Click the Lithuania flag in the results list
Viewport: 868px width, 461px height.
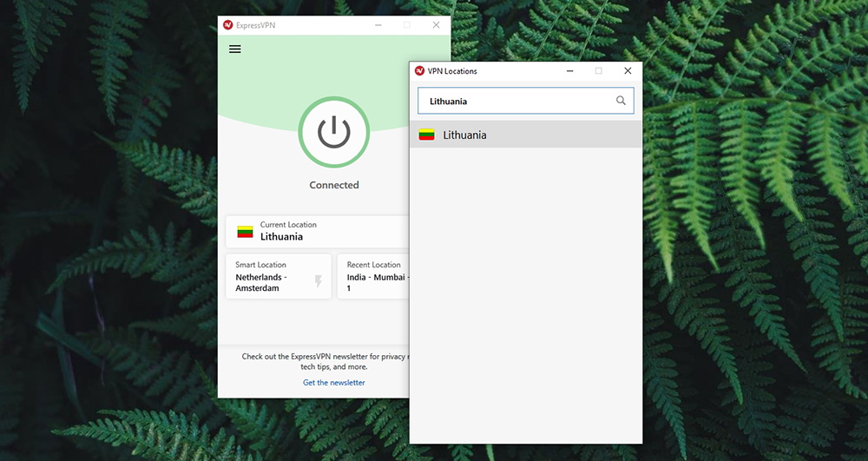[426, 135]
